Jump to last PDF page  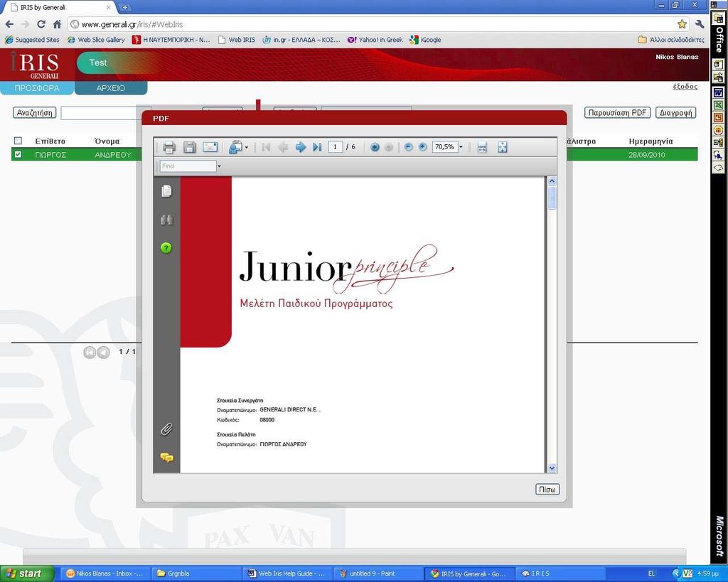318,148
